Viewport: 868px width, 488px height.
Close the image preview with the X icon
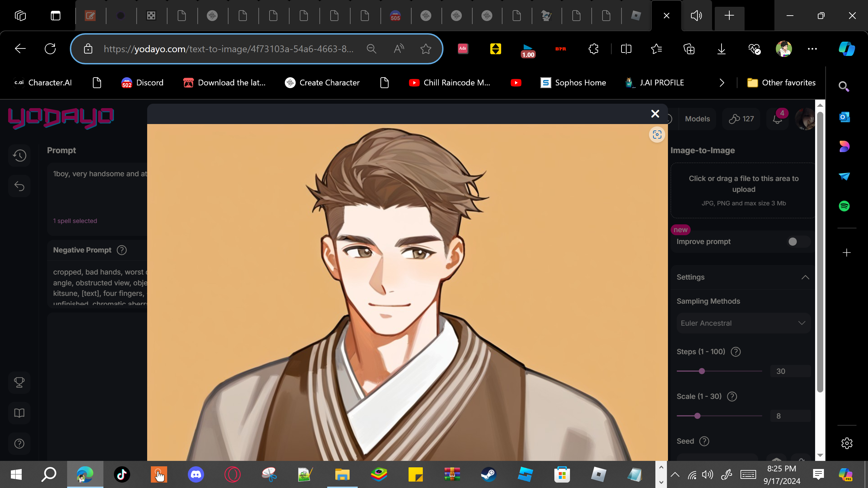655,114
